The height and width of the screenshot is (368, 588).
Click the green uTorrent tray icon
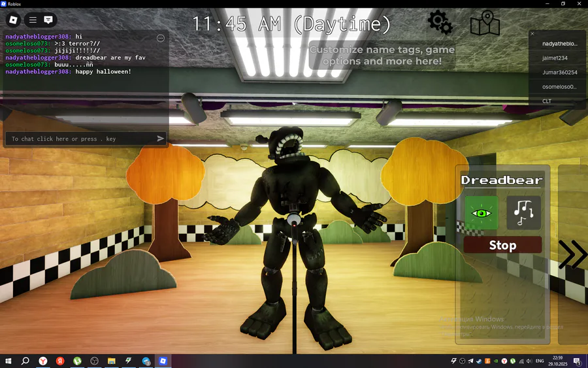(x=513, y=361)
